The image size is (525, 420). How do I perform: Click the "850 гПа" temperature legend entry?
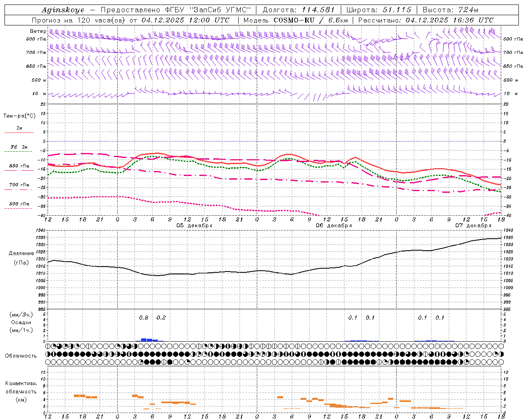pyautogui.click(x=19, y=166)
